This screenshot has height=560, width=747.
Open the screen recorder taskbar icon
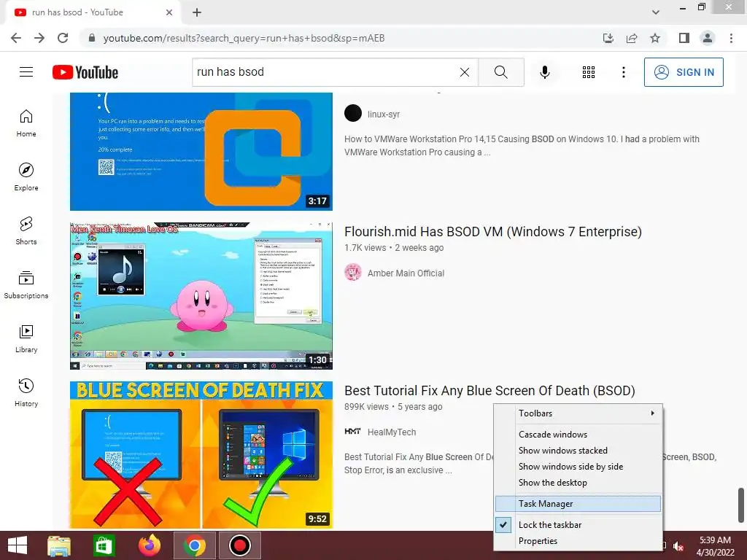(239, 545)
